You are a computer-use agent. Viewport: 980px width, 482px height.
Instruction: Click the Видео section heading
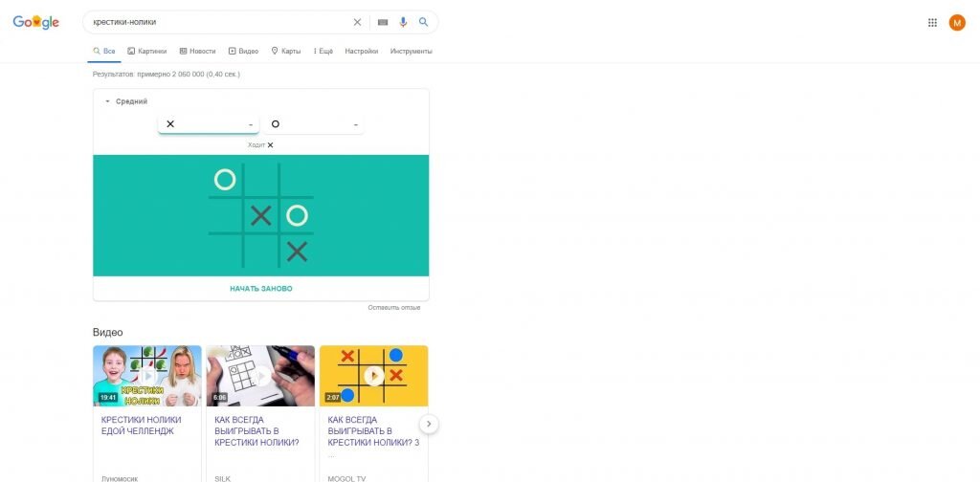click(108, 332)
